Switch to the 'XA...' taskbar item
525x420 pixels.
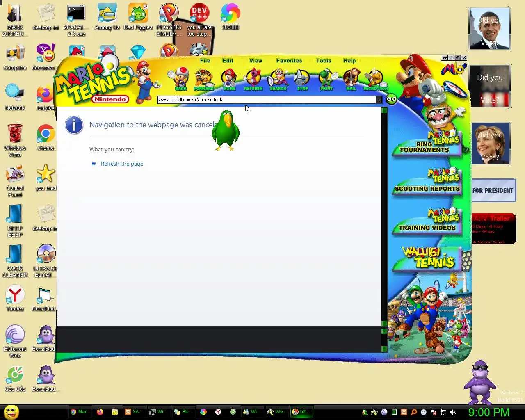click(134, 412)
